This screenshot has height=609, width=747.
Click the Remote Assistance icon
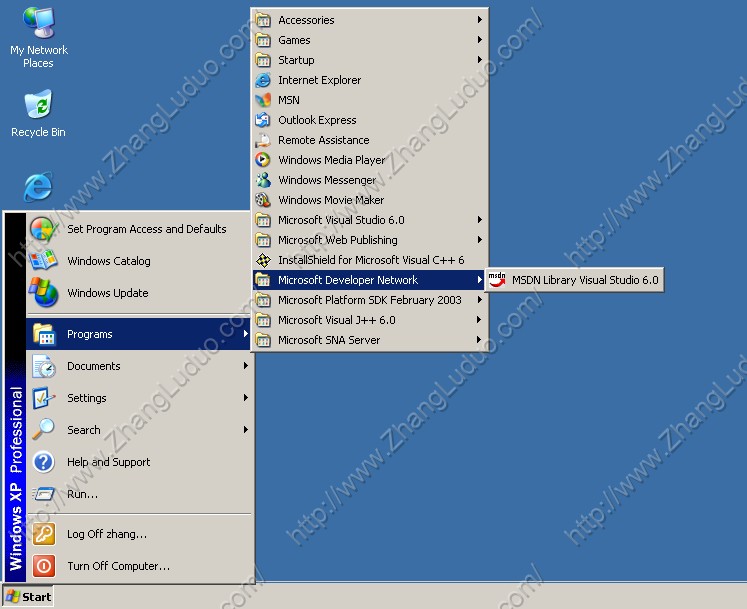click(263, 140)
